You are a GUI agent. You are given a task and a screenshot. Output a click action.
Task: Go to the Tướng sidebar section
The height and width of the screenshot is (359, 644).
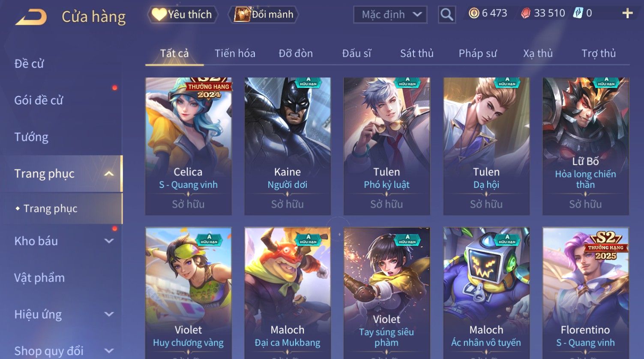click(31, 137)
